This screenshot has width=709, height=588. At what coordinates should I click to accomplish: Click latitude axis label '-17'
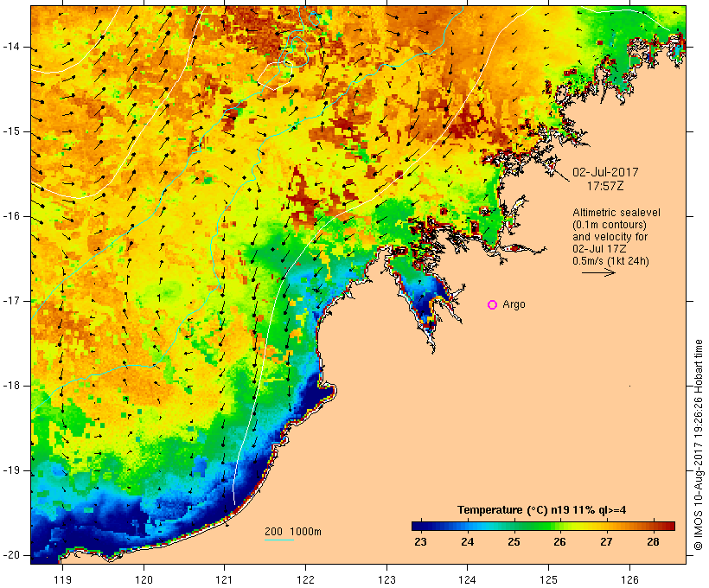point(11,301)
